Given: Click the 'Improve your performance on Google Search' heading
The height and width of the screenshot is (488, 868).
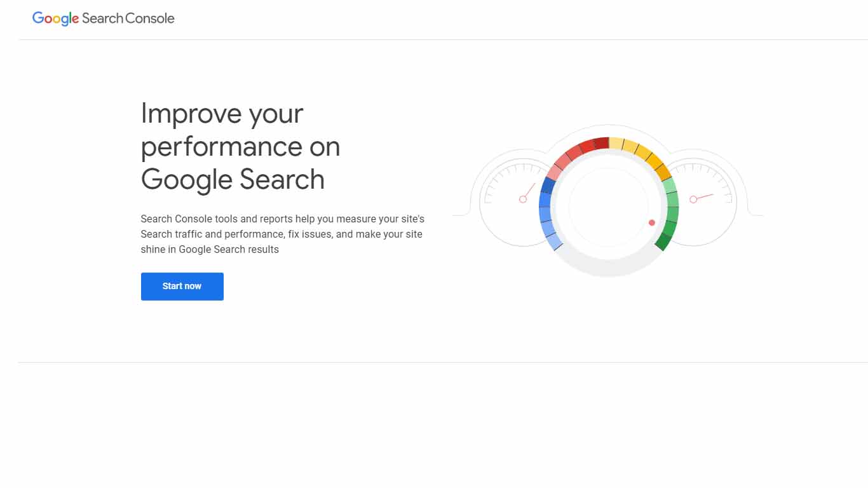Looking at the screenshot, I should (240, 147).
